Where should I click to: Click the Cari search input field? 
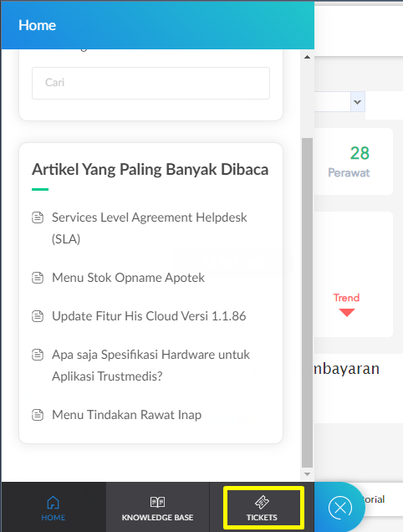point(151,83)
